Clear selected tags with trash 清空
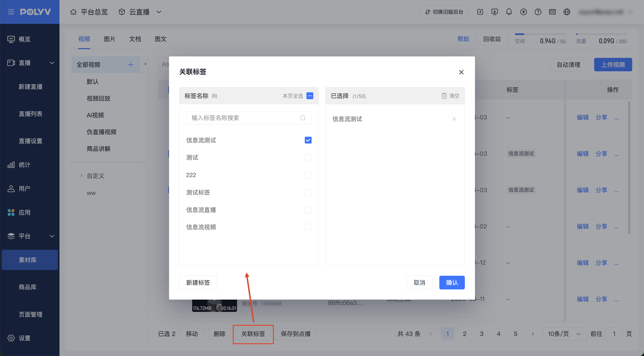644x356 pixels. click(x=450, y=96)
